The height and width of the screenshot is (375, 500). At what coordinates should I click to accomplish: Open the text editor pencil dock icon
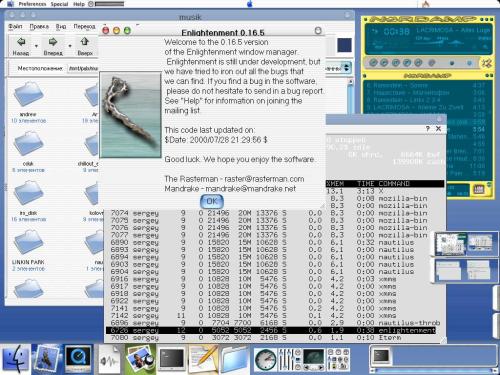coord(203,359)
